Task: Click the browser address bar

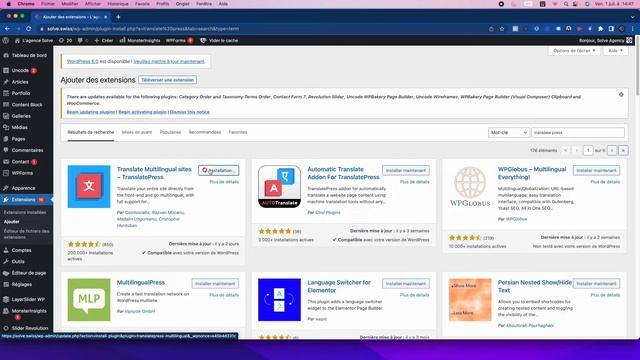Action: (261, 29)
